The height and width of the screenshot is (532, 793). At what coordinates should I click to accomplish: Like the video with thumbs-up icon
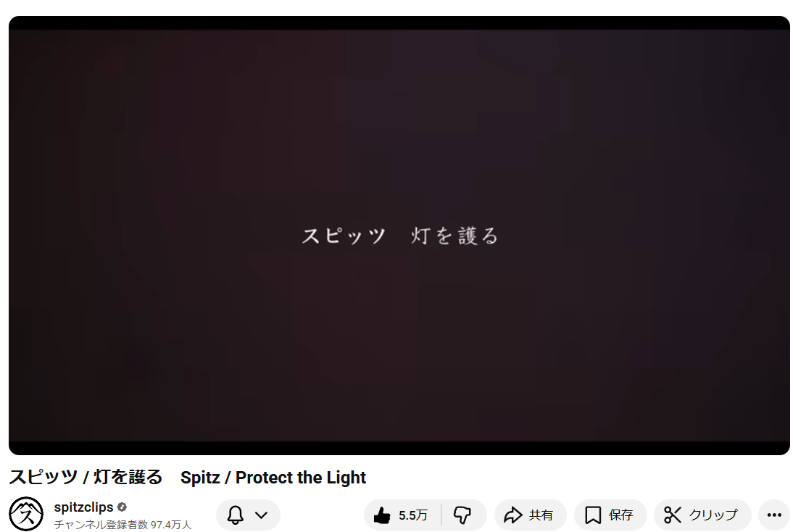coord(382,515)
